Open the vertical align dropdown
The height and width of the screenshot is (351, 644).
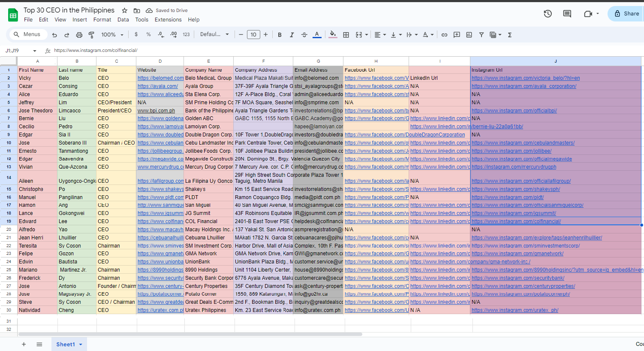click(x=396, y=35)
